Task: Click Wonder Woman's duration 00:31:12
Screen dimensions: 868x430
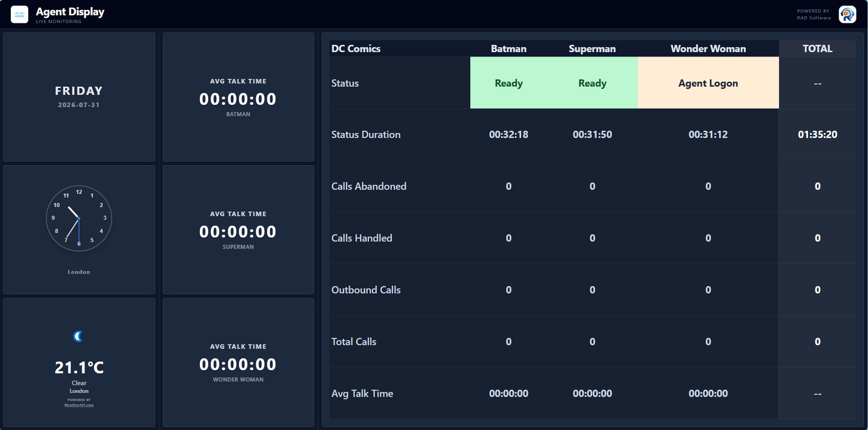Action: tap(709, 135)
